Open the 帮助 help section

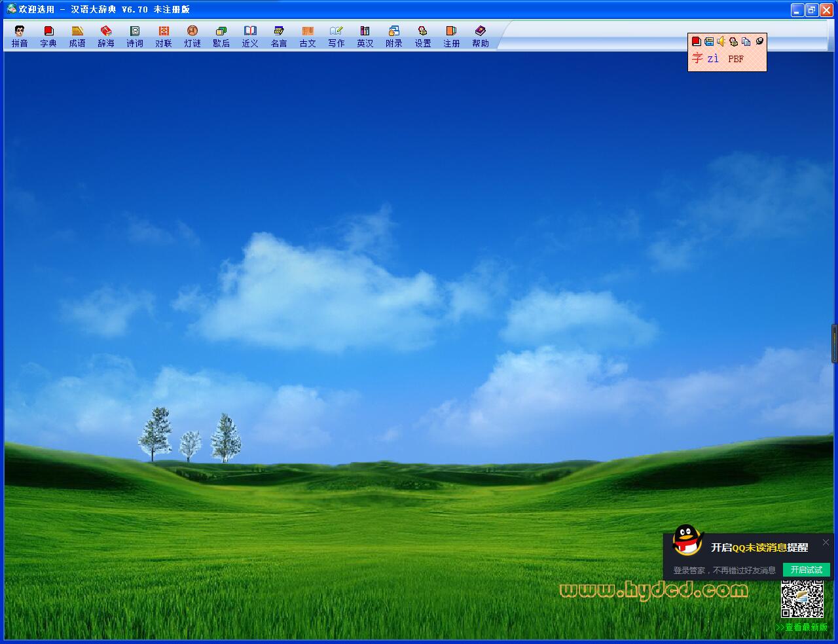[x=481, y=36]
